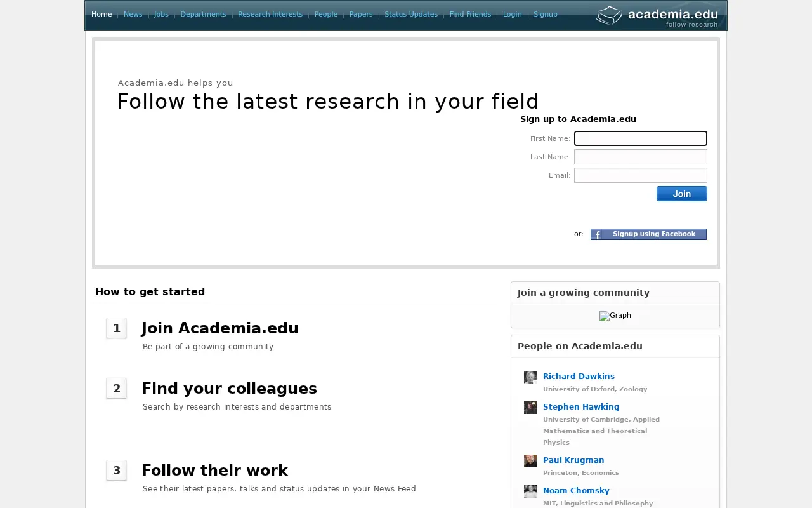Image resolution: width=812 pixels, height=508 pixels.
Task: Open Richard Dawkins profile photo
Action: (530, 377)
